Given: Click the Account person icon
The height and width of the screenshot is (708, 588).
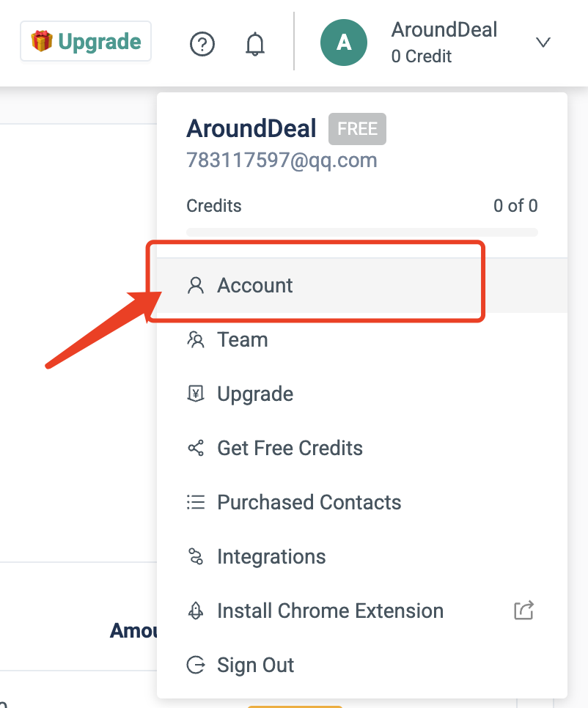Looking at the screenshot, I should pos(196,285).
